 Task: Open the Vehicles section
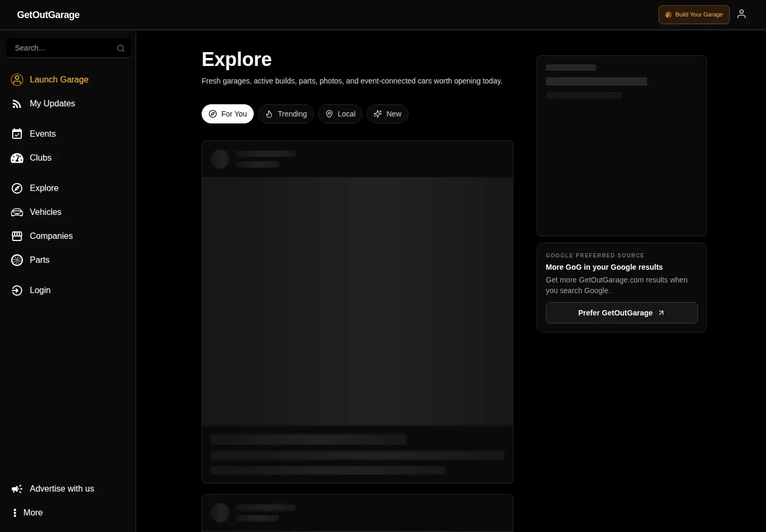pos(45,212)
